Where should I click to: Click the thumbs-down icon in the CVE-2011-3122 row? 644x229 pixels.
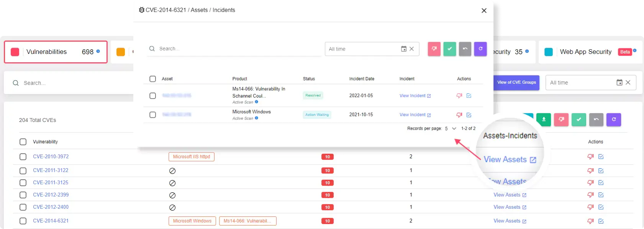[x=590, y=171]
